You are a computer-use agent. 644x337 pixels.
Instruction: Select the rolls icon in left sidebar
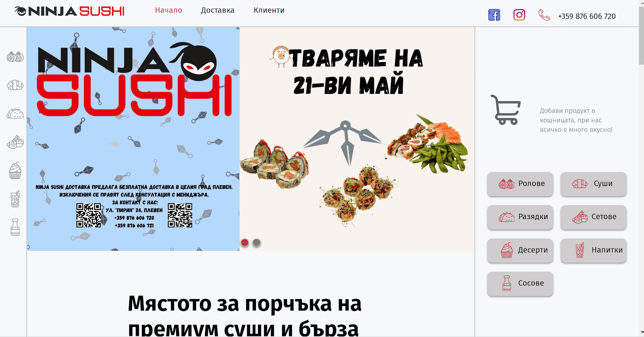coord(15,57)
